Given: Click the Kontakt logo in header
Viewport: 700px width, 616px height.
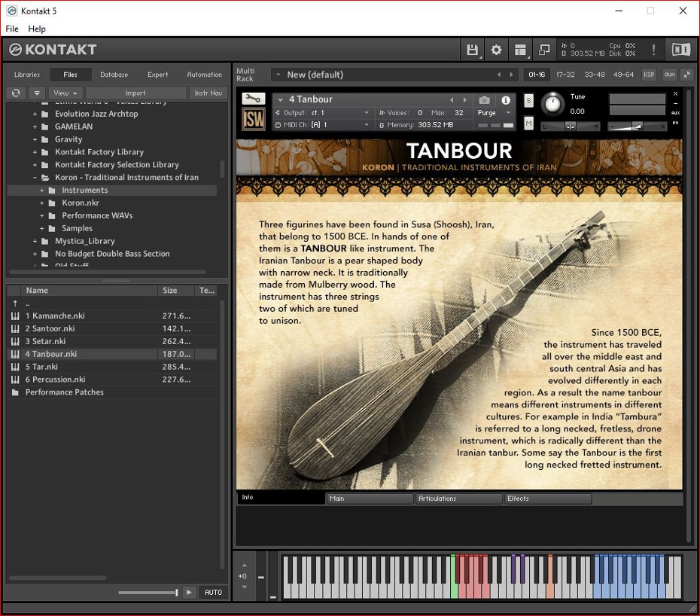Looking at the screenshot, I should (53, 50).
